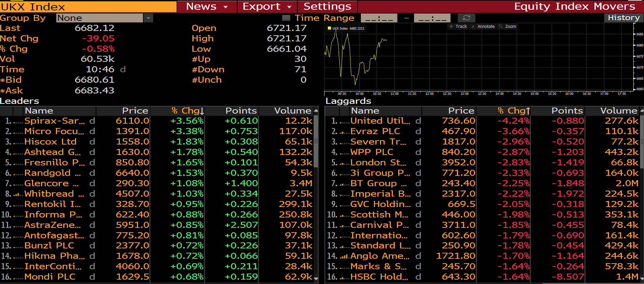The width and height of the screenshot is (644, 284).
Task: Expand the Export menu
Action: [267, 6]
